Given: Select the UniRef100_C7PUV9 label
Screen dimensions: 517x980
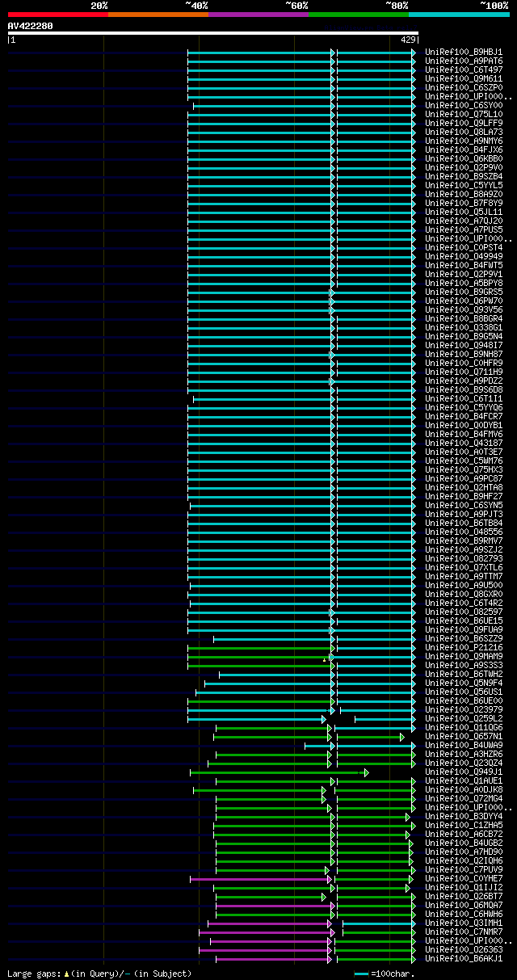Looking at the screenshot, I should coord(464,869).
